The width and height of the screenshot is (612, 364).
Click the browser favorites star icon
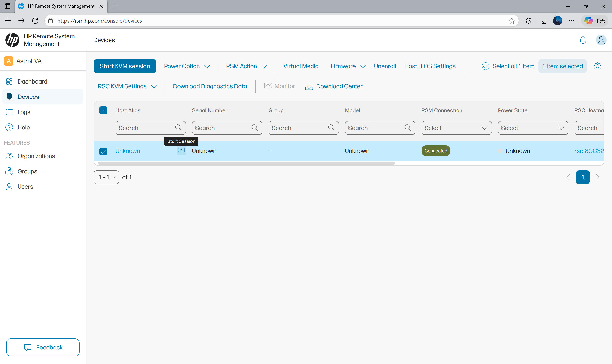512,21
